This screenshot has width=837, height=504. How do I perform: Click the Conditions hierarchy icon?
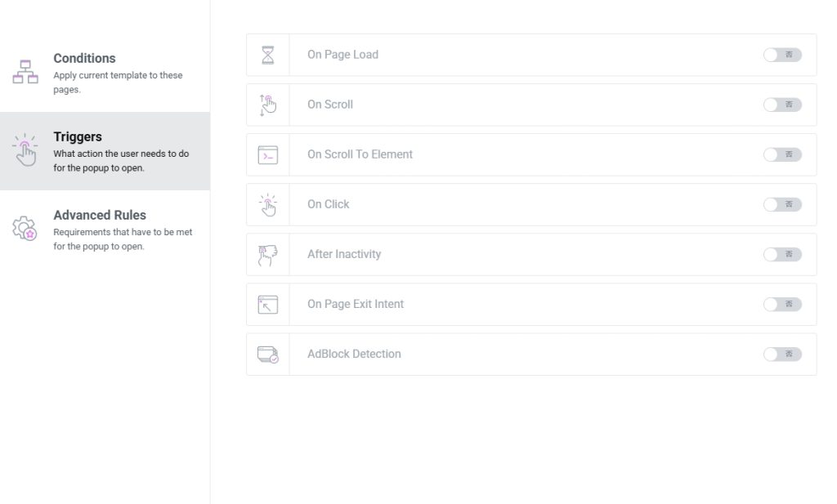25,72
